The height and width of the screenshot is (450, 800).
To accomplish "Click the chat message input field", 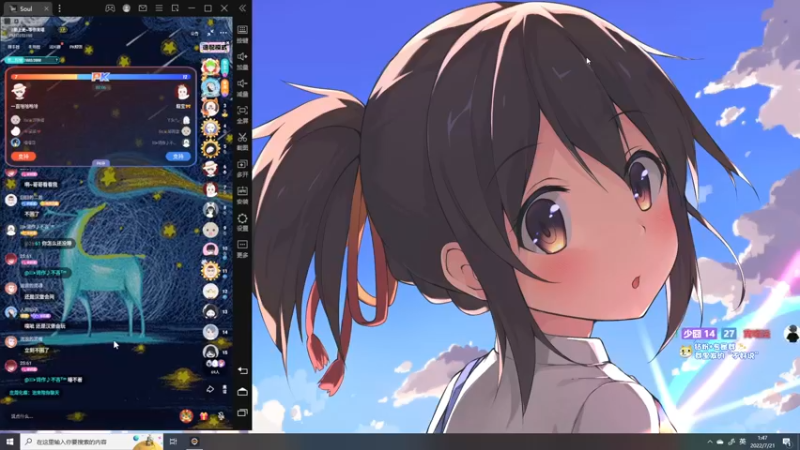I will tap(92, 416).
